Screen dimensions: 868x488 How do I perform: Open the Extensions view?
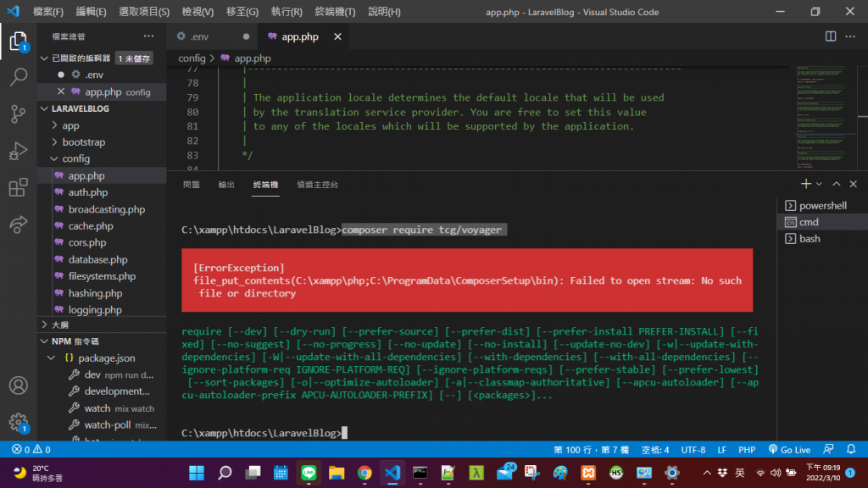[x=19, y=187]
